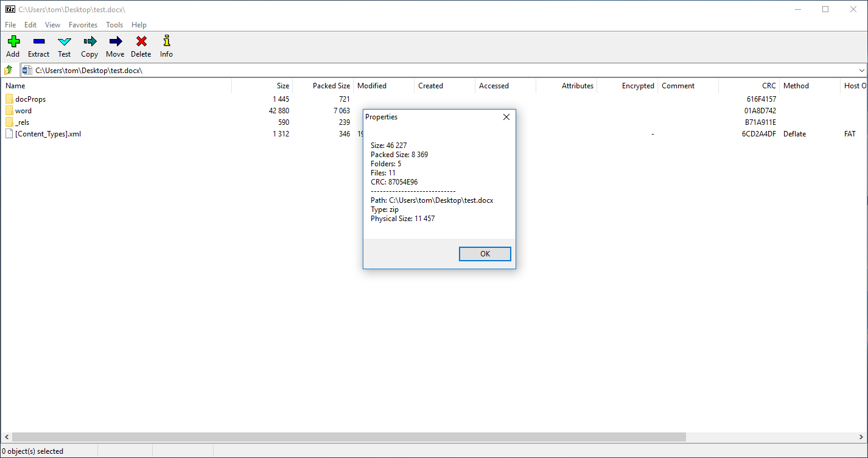Sort by the Name column header
This screenshot has height=458, width=868.
116,86
